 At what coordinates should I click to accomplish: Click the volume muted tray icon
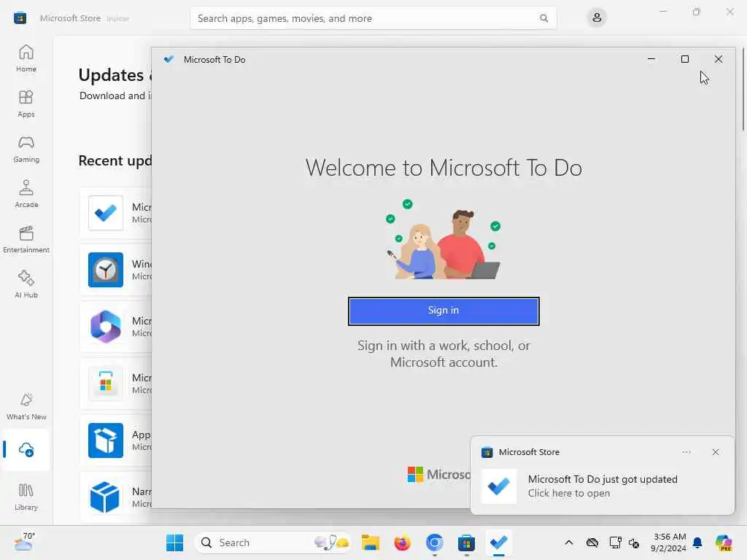[634, 542]
